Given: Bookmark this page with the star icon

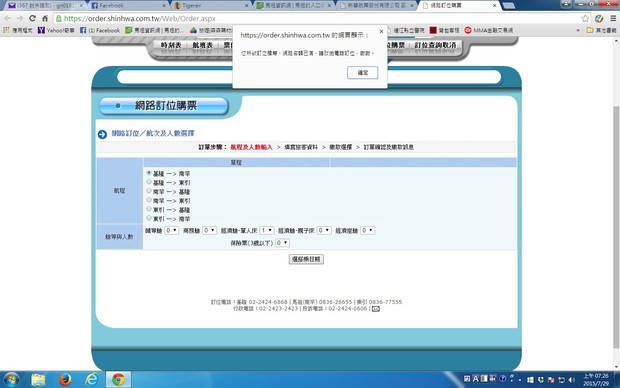Looking at the screenshot, I should click(585, 18).
